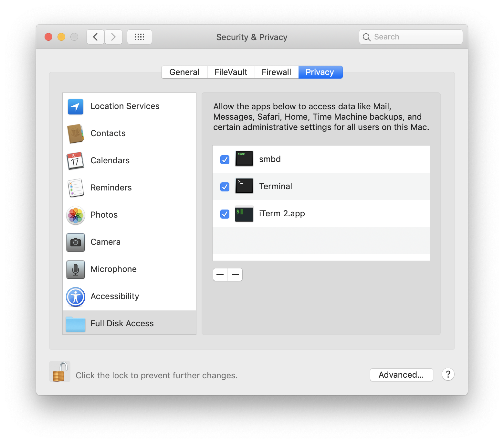Click the Photos pinwheel icon

[76, 215]
